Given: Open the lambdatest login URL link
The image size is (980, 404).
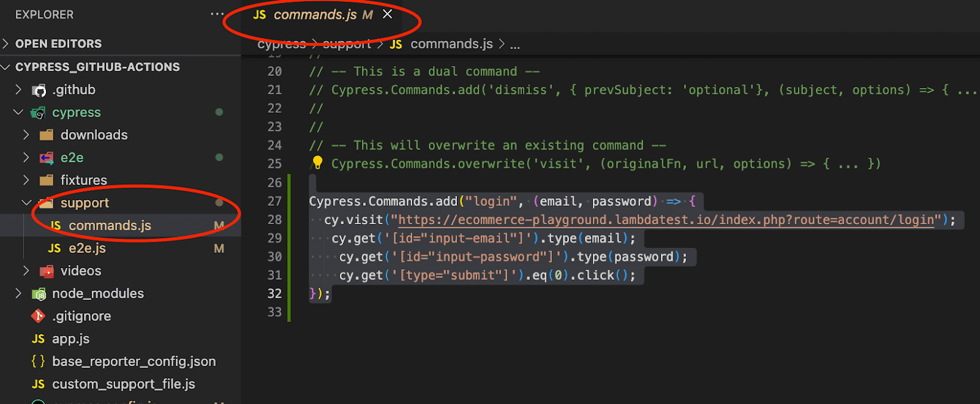Looking at the screenshot, I should coord(666,220).
